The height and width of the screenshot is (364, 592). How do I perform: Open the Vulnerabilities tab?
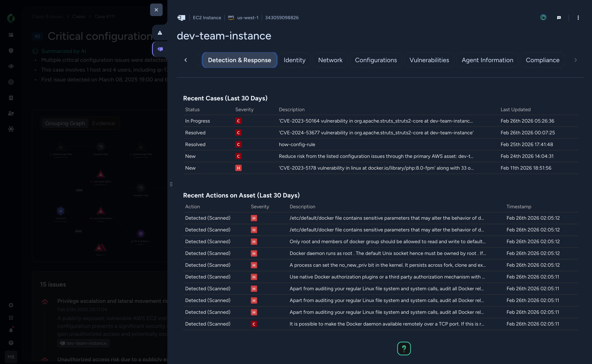point(429,60)
